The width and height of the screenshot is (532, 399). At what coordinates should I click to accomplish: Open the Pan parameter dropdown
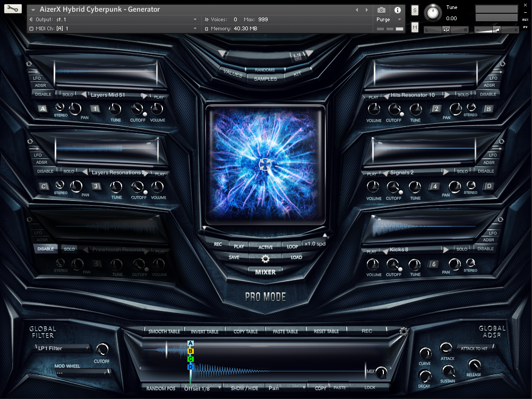[287, 388]
